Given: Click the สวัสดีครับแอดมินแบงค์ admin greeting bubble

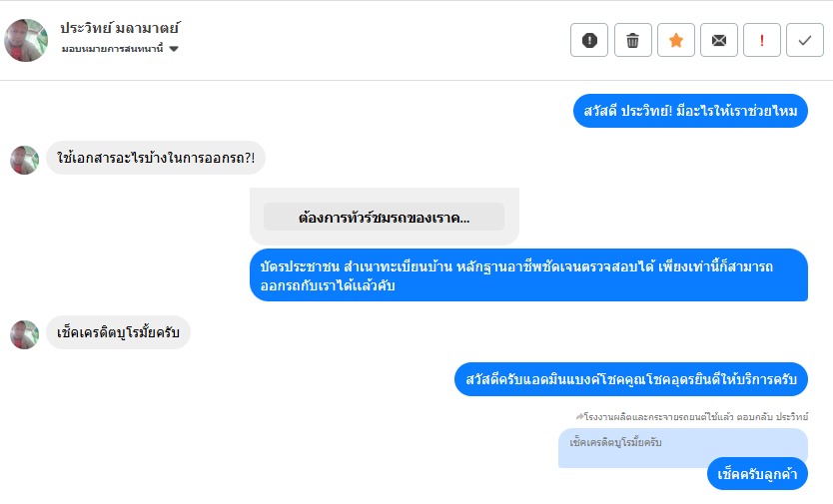Looking at the screenshot, I should (x=631, y=379).
